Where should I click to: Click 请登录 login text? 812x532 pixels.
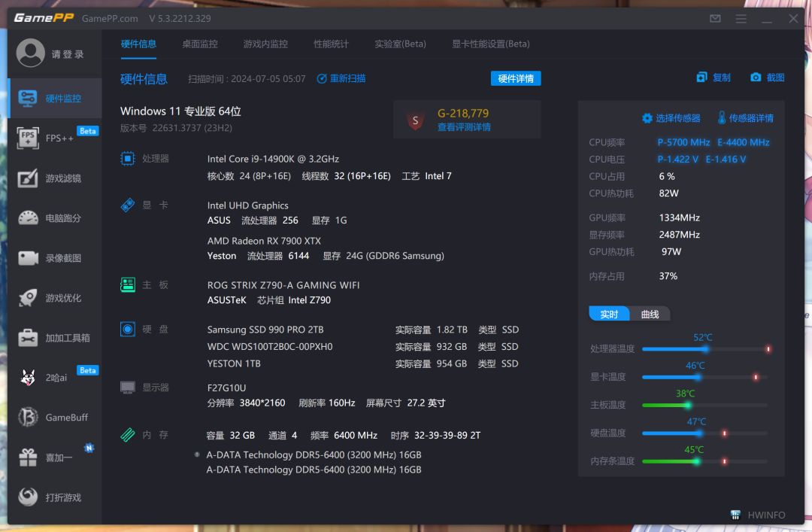(x=68, y=54)
